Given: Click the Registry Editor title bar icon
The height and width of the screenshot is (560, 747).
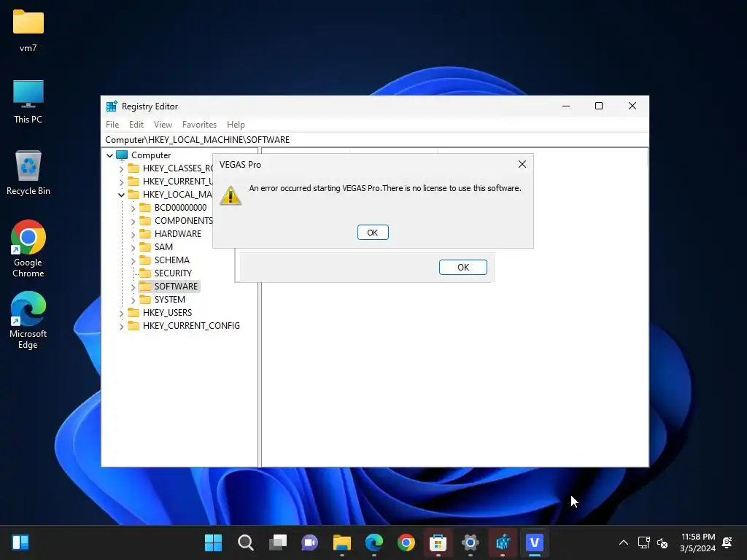Looking at the screenshot, I should 112,106.
